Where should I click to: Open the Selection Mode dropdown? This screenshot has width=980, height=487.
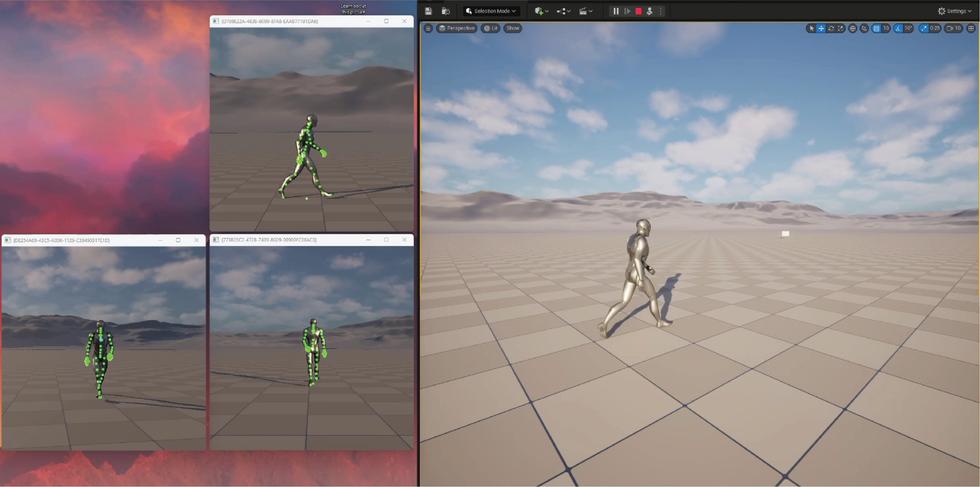[491, 11]
